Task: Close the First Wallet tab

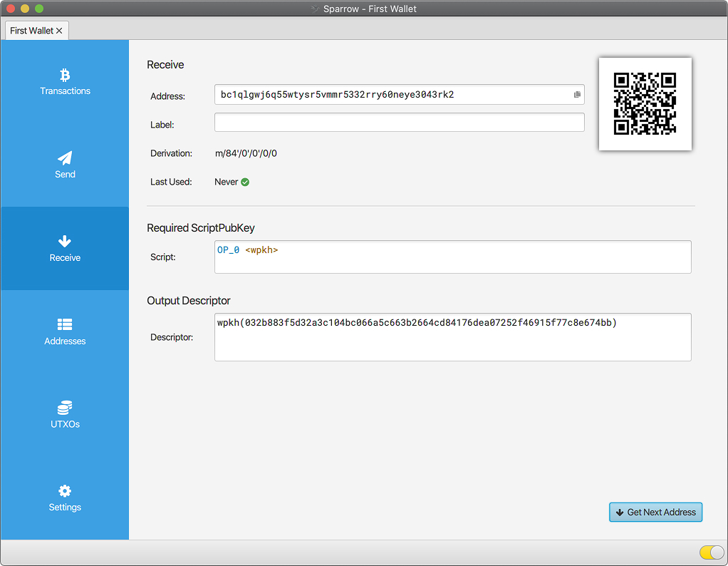Action: (x=59, y=31)
